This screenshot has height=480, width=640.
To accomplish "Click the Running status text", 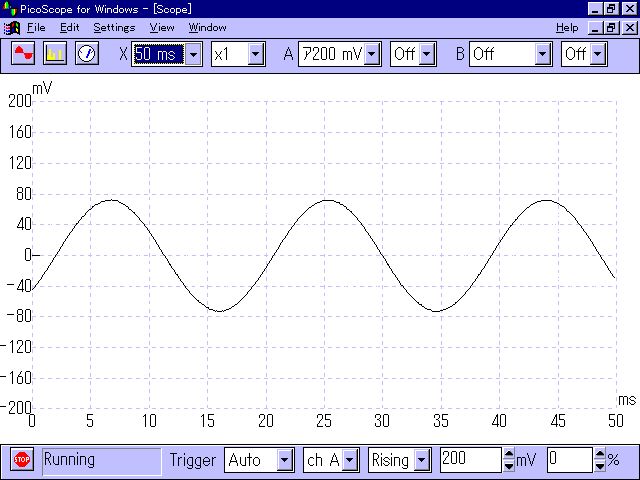I will (69, 460).
